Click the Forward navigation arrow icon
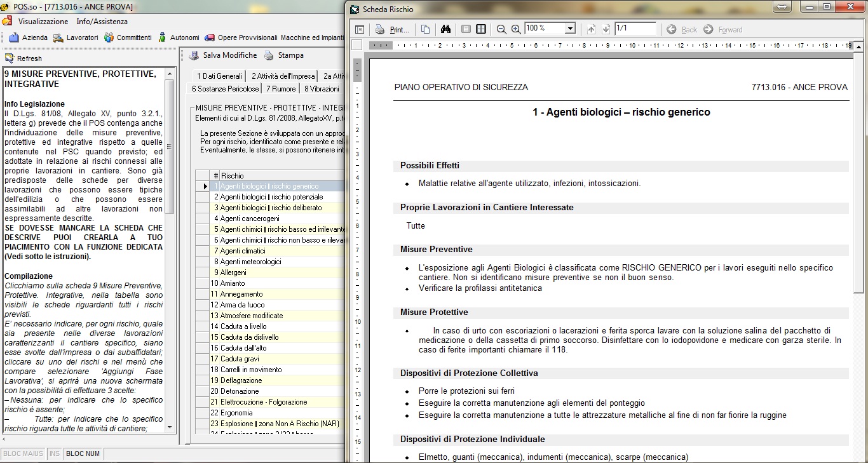Viewport: 868px width, 463px height. (709, 29)
